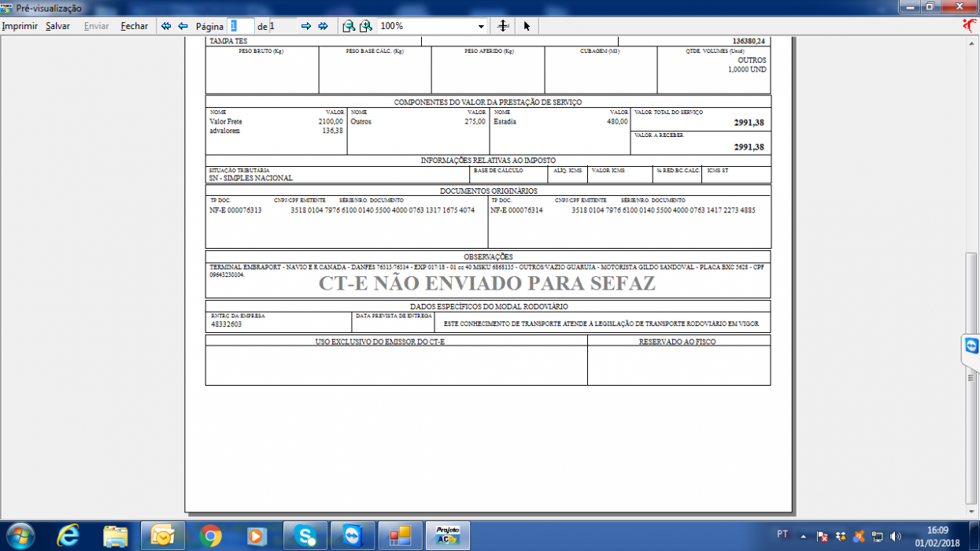This screenshot has height=551, width=980.
Task: Click 'TAMPA TES' text in document
Action: click(x=227, y=41)
